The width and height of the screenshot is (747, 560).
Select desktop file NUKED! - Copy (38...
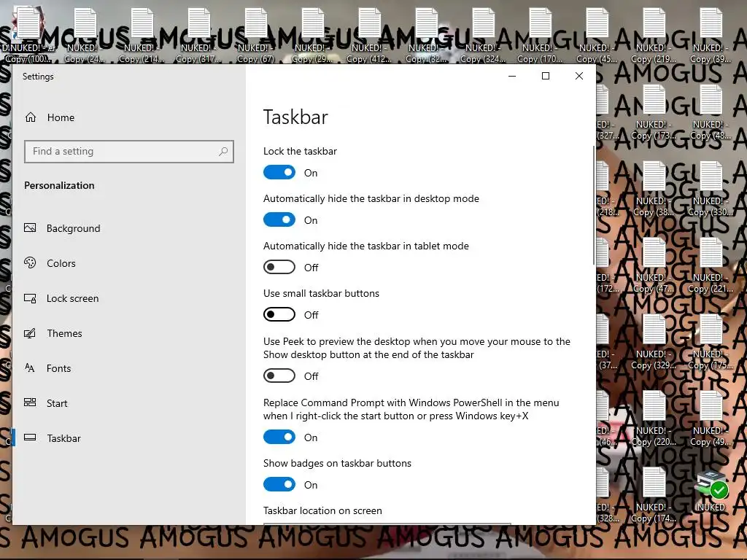[x=654, y=189]
